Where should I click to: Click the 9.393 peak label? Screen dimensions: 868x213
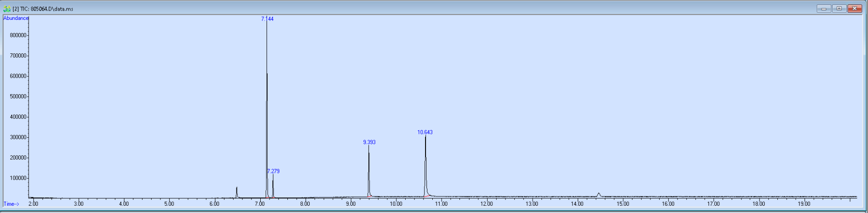(x=369, y=142)
